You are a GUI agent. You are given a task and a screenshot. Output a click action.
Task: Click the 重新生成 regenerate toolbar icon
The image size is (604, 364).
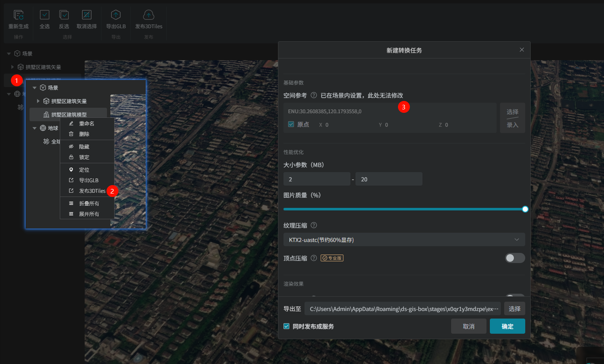(19, 16)
